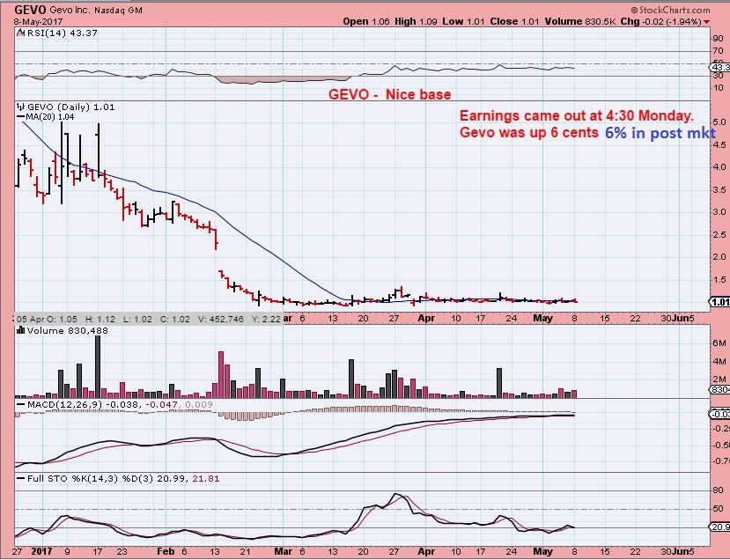Screen dimensions: 730x560
Task: Click the 'Close 1.01' header value
Action: [514, 21]
